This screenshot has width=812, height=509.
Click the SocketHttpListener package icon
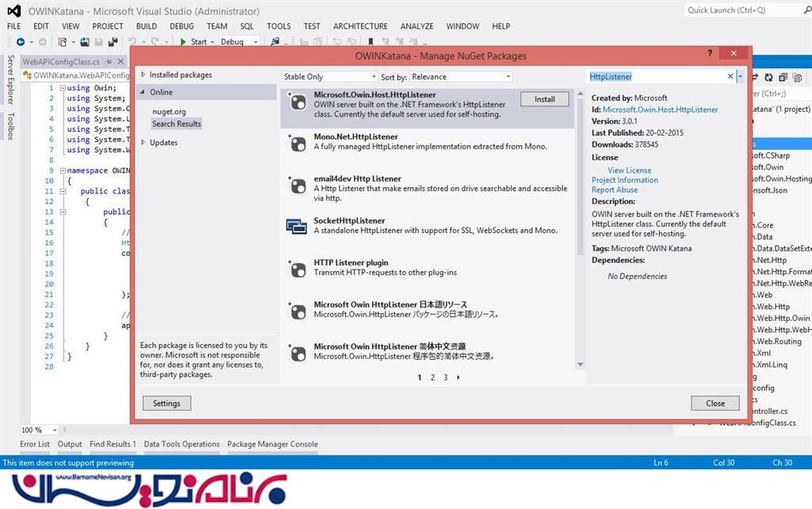tap(297, 227)
